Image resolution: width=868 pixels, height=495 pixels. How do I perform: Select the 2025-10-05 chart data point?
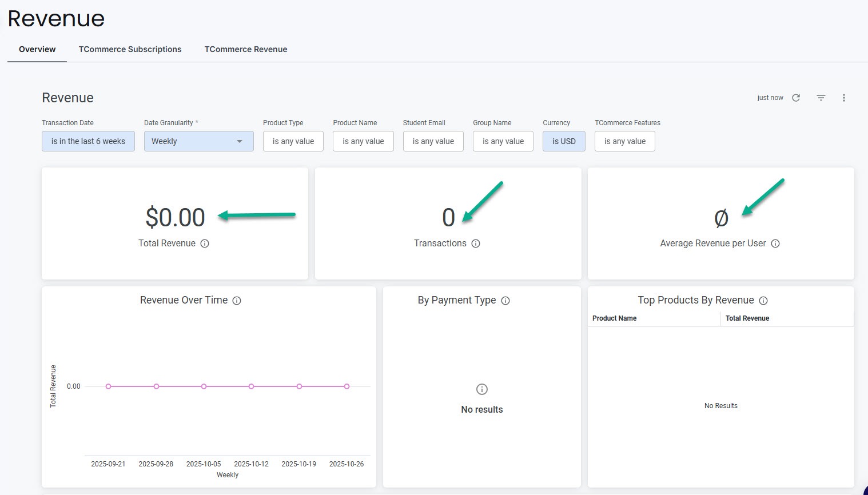(204, 386)
